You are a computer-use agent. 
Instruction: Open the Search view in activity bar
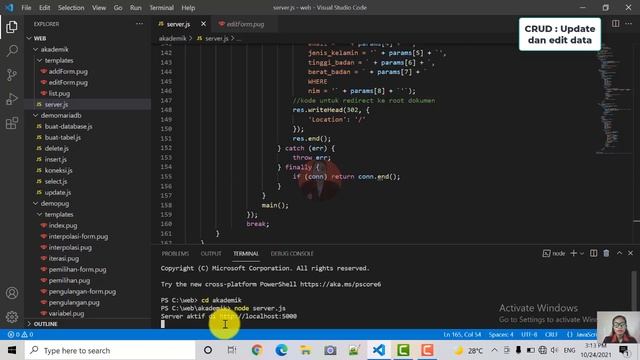pyautogui.click(x=12, y=51)
